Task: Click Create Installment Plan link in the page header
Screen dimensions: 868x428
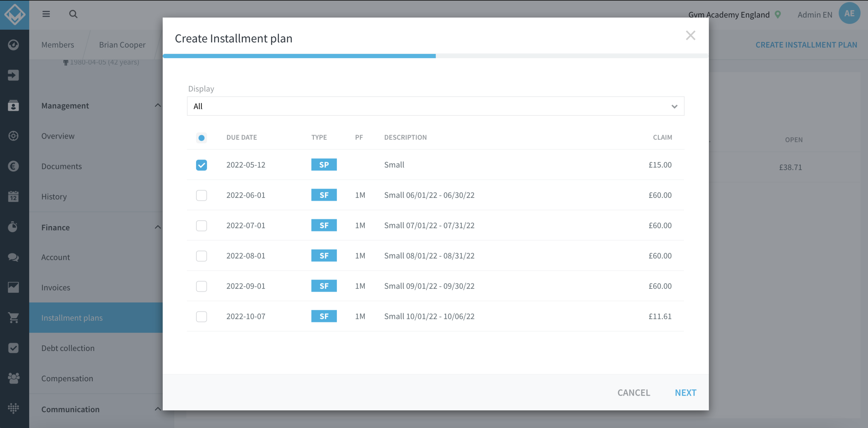Action: 806,45
